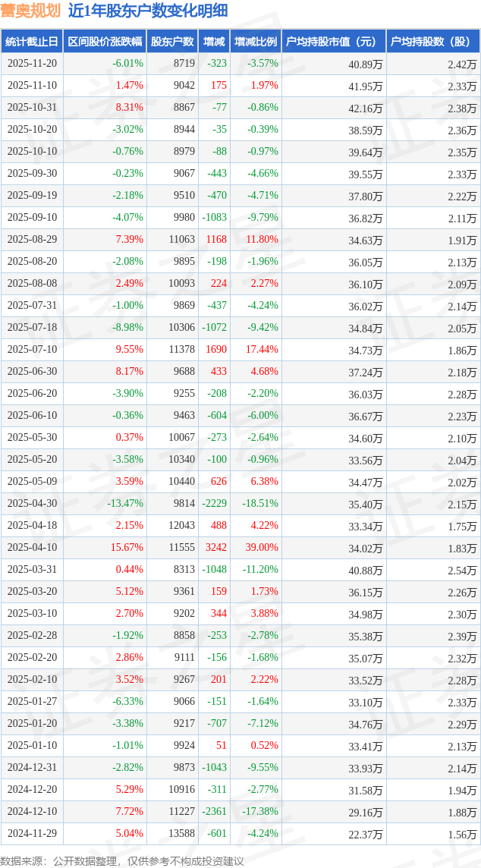The height and width of the screenshot is (868, 481).
Task: Click the 2024-11-29 date cell
Action: point(32,834)
